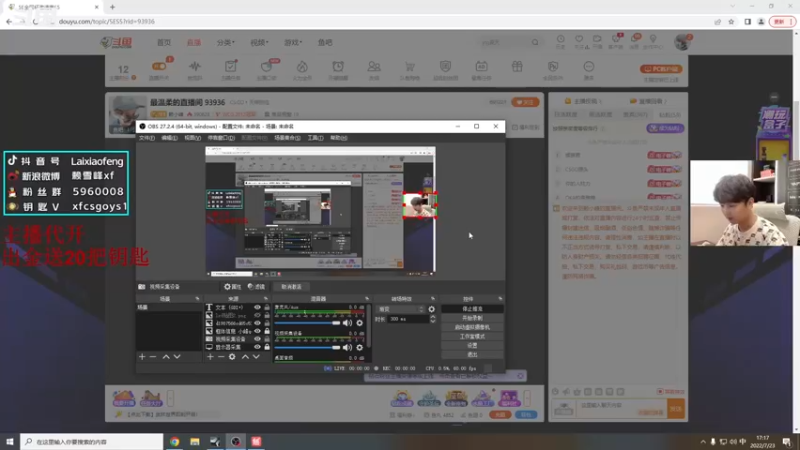Pop out the OBS Controls dock icon
The height and width of the screenshot is (450, 800).
click(500, 299)
